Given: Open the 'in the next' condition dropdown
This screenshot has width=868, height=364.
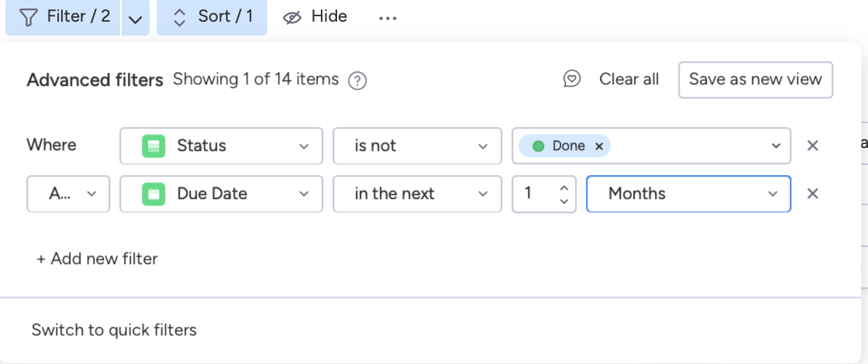Looking at the screenshot, I should click(417, 194).
